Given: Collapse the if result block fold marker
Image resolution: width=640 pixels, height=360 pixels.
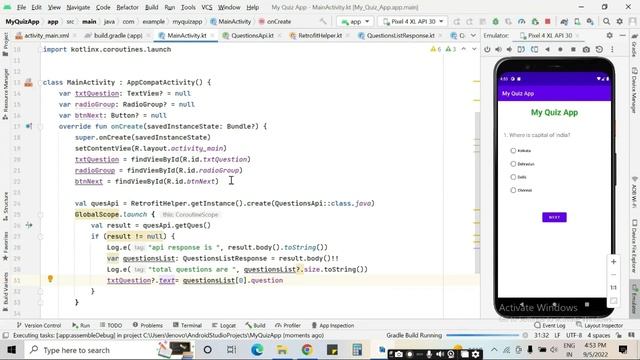Looking at the screenshot, I should pos(40,236).
